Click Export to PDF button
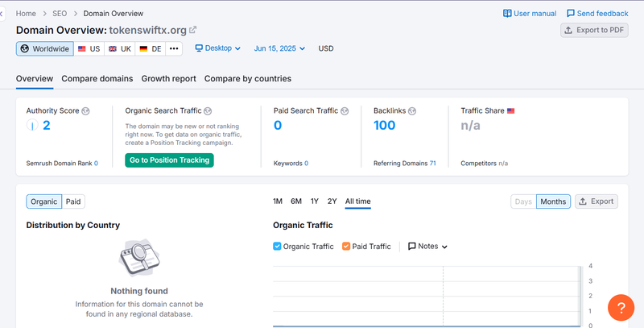Image resolution: width=644 pixels, height=328 pixels. pos(594,30)
